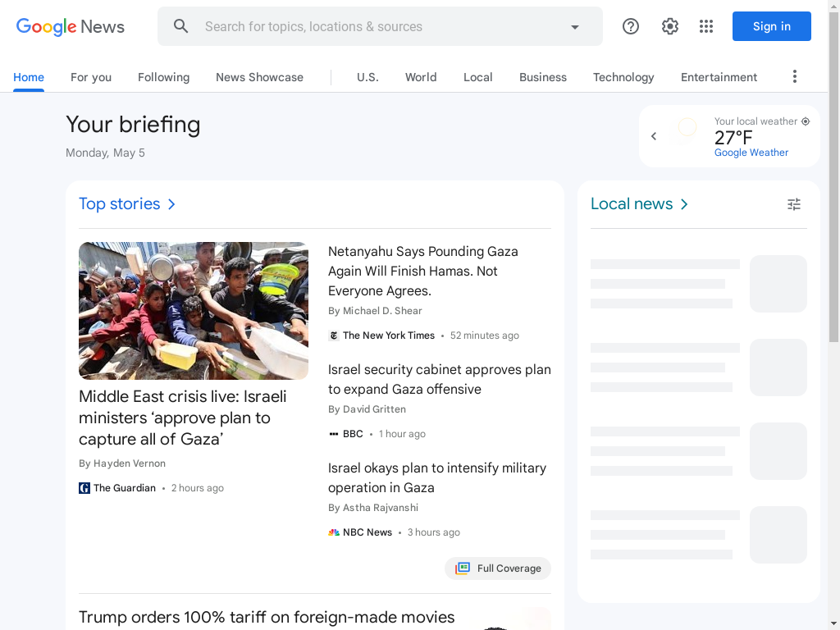Click the Local news chevron arrow
The image size is (840, 630).
[684, 204]
